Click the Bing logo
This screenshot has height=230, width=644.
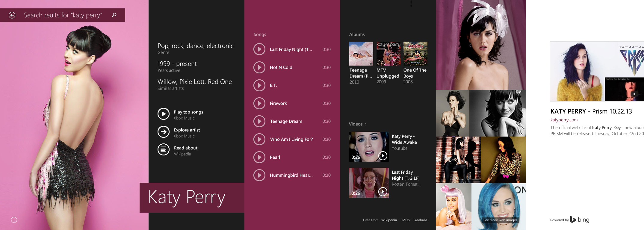(x=580, y=220)
